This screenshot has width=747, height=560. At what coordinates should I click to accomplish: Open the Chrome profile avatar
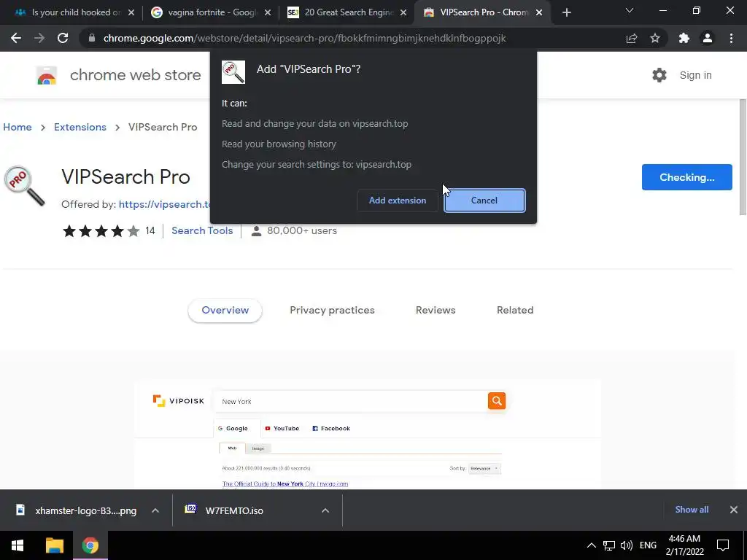(708, 38)
